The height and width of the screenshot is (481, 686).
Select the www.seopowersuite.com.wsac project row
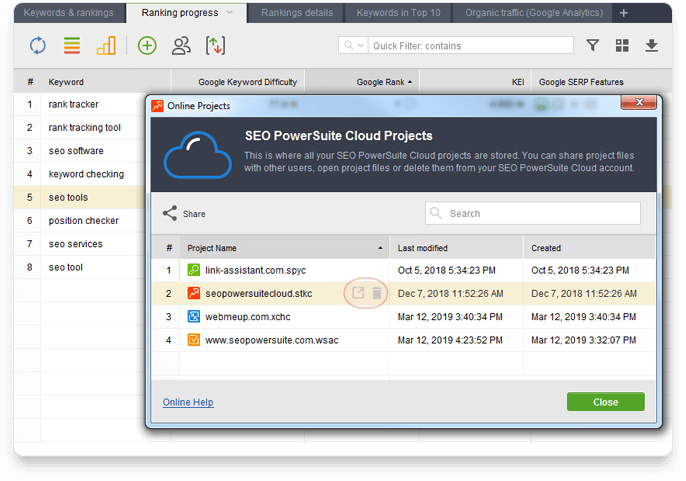pos(403,340)
